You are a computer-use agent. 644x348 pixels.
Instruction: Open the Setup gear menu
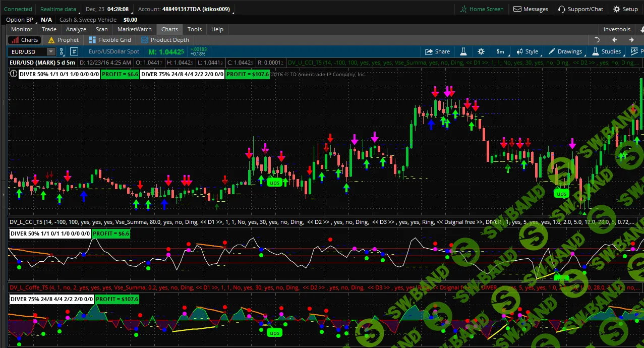click(625, 9)
